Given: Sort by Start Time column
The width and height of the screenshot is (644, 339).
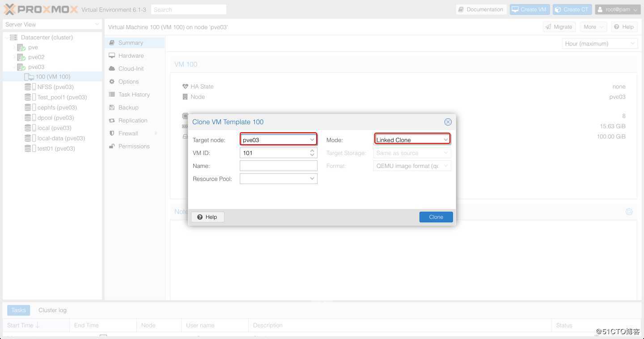Looking at the screenshot, I should [36, 325].
